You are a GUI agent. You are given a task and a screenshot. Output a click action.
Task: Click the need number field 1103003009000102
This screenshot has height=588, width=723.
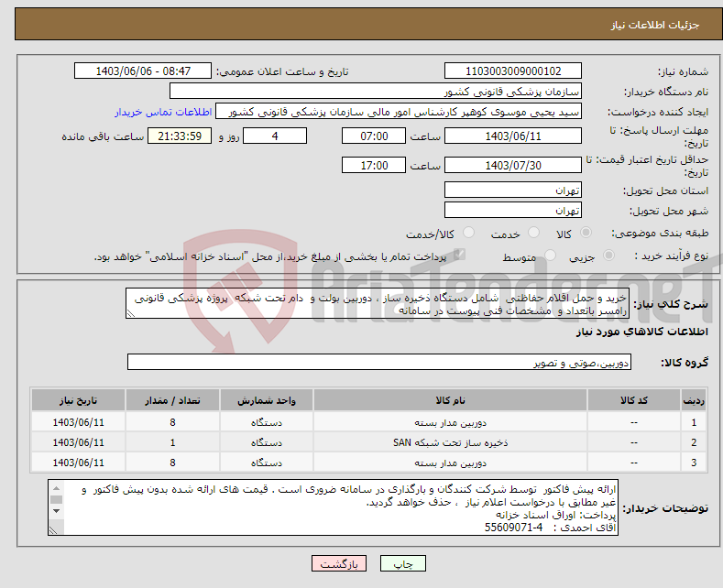pyautogui.click(x=513, y=71)
